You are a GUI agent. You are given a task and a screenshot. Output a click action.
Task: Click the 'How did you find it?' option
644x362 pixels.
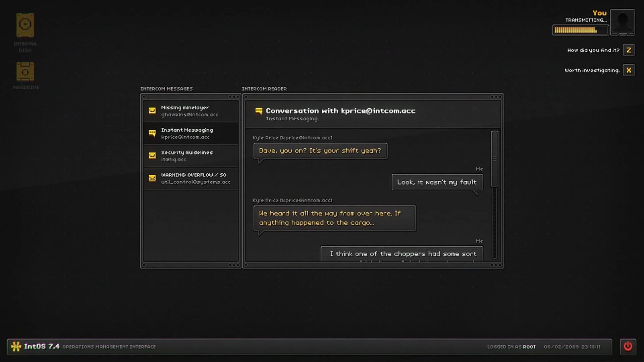593,50
